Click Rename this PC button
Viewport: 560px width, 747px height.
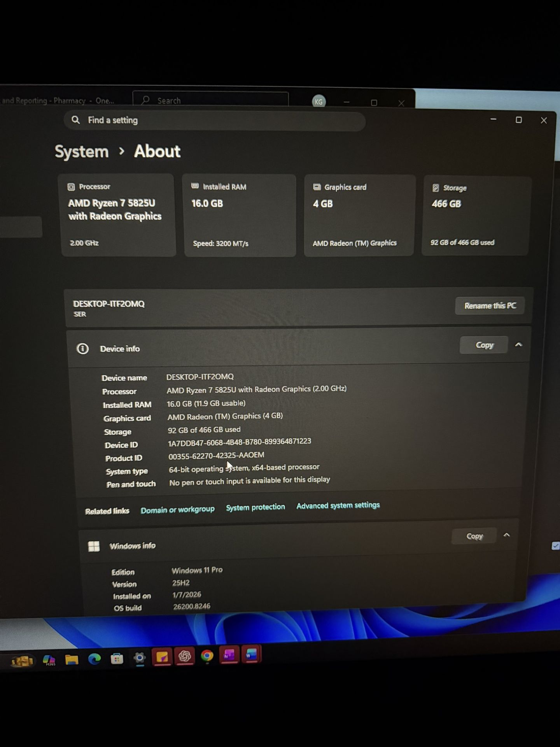490,305
